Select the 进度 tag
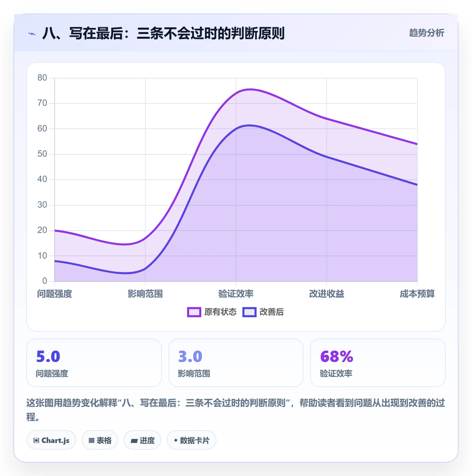 pyautogui.click(x=142, y=440)
